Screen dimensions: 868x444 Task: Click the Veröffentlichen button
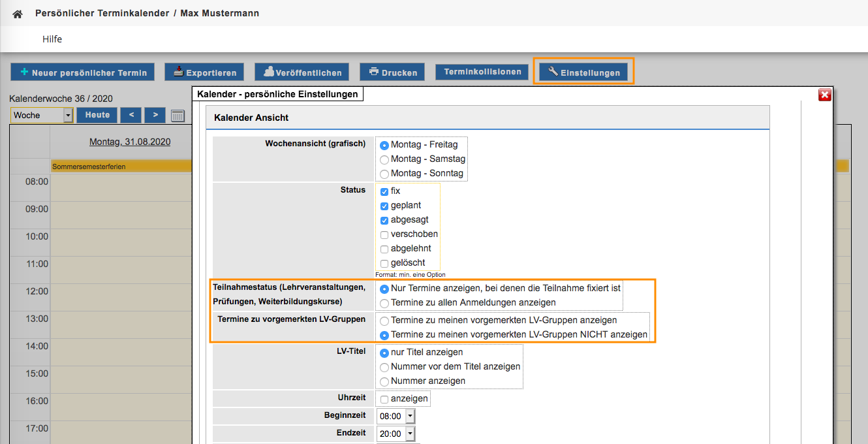[x=302, y=72]
